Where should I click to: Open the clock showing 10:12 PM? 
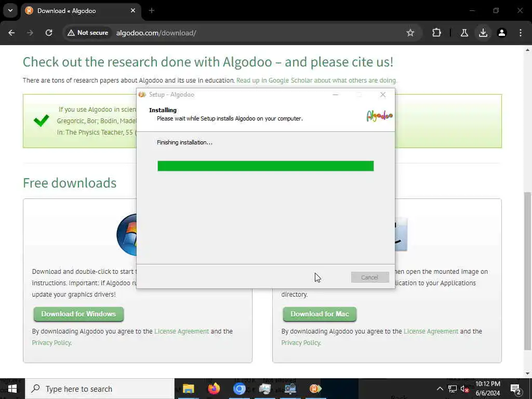click(x=487, y=389)
